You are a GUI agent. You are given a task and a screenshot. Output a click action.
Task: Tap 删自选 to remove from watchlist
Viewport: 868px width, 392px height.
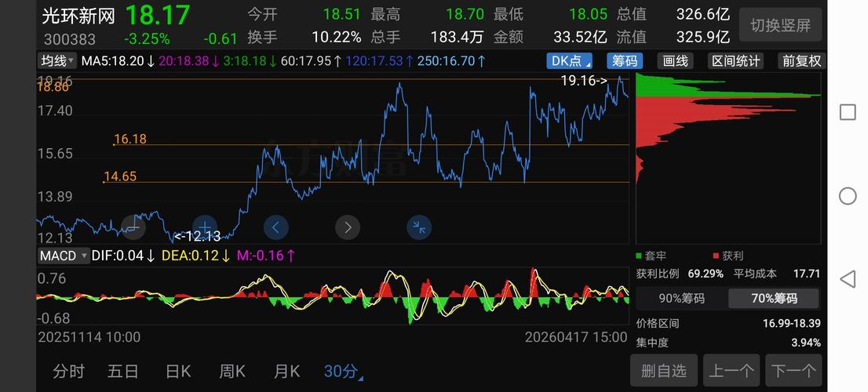(663, 370)
